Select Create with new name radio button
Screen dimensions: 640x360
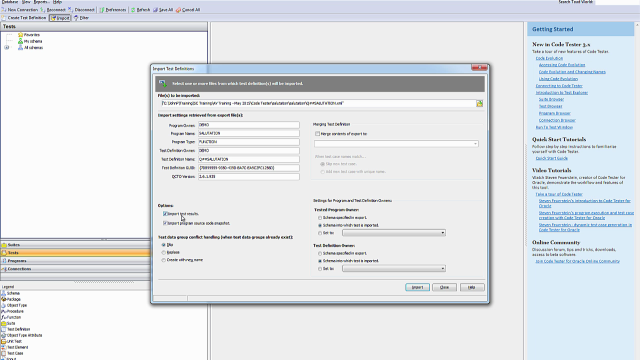tap(164, 260)
